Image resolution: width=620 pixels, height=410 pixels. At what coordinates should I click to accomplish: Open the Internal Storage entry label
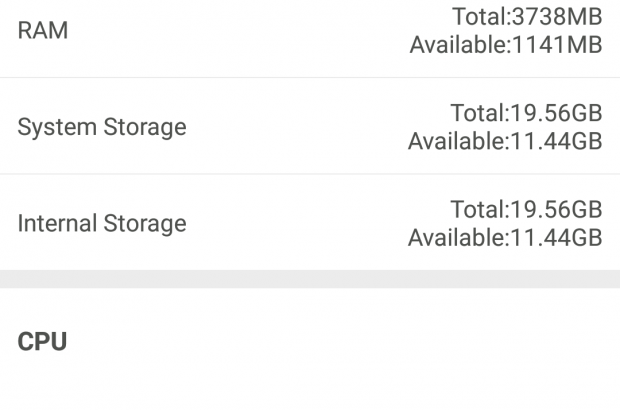point(102,223)
